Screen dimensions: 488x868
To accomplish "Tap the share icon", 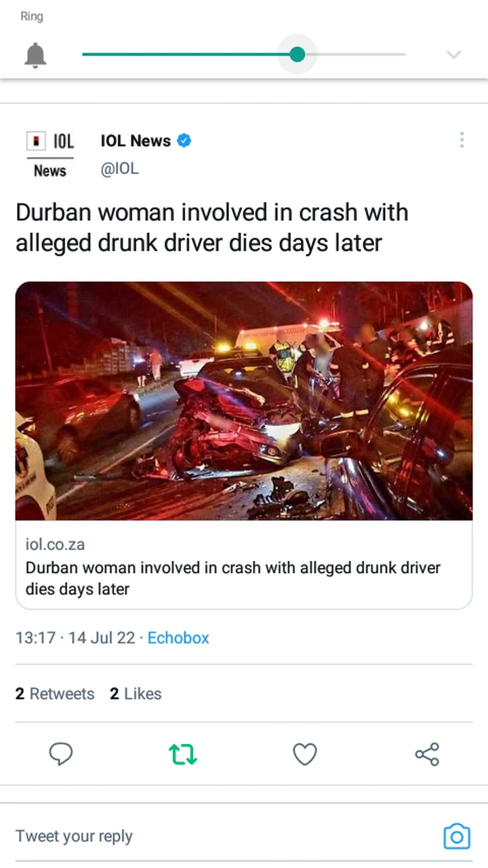I will [x=427, y=754].
